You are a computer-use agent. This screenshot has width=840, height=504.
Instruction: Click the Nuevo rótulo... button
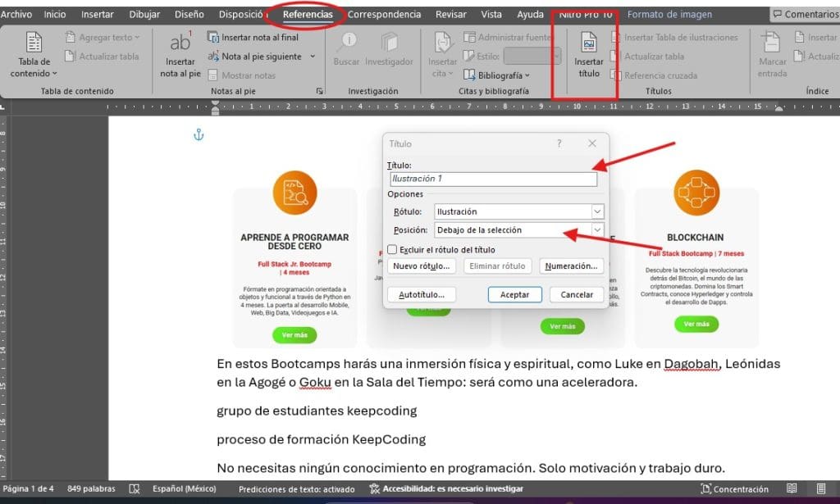pyautogui.click(x=422, y=266)
